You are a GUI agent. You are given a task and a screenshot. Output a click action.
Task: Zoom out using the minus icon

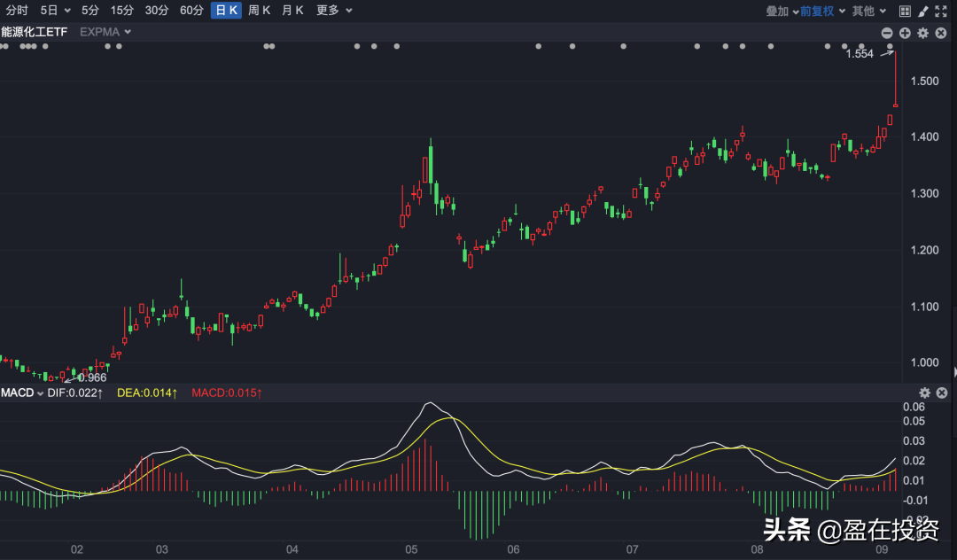tap(886, 33)
